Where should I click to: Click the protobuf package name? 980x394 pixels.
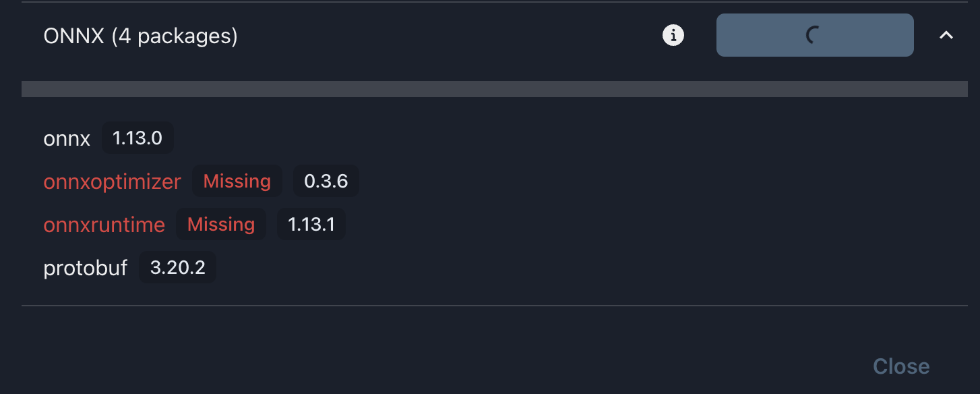pyautogui.click(x=86, y=267)
